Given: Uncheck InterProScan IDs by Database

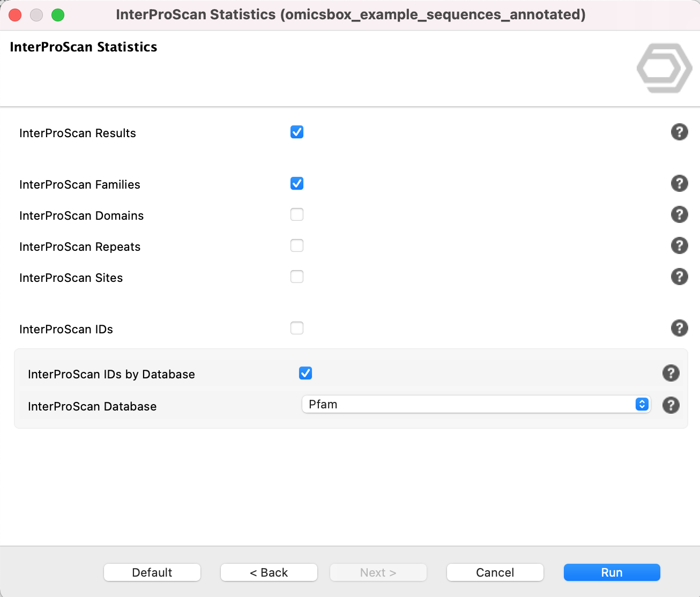Looking at the screenshot, I should tap(306, 373).
